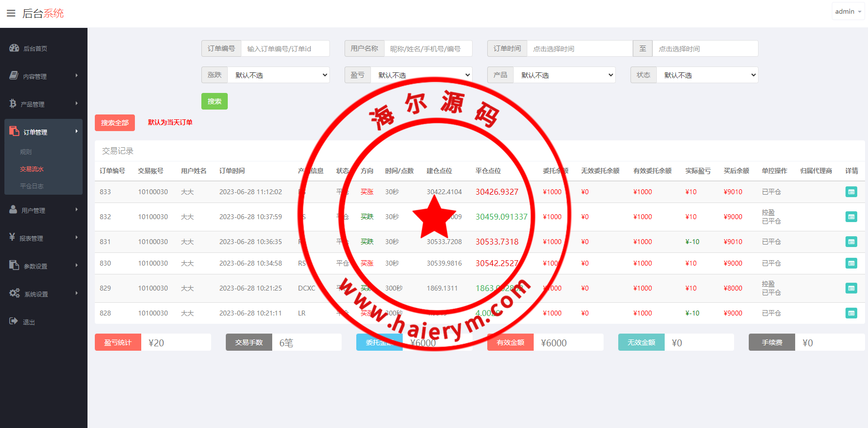
Task: Expand 报表管理 sidebar menu
Action: click(x=43, y=238)
